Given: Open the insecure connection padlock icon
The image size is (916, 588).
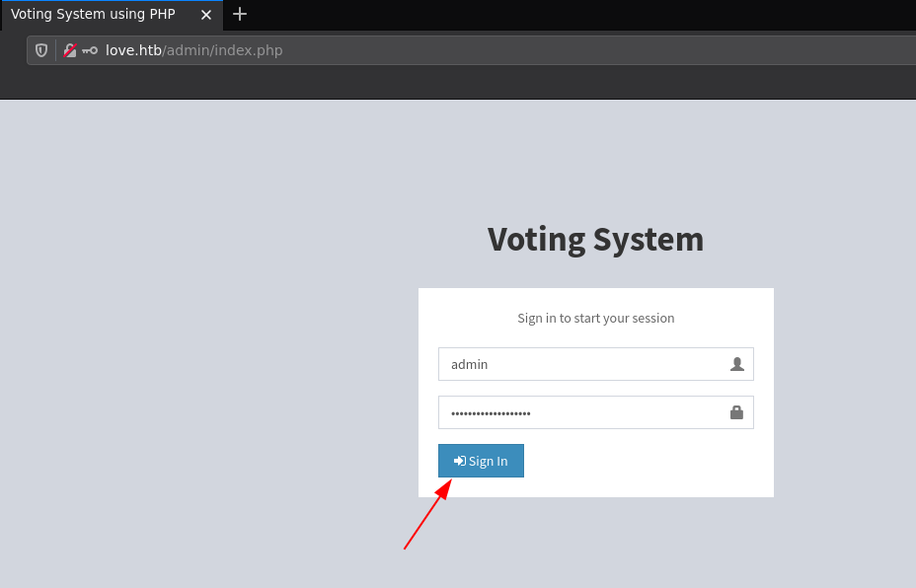Looking at the screenshot, I should pyautogui.click(x=69, y=50).
